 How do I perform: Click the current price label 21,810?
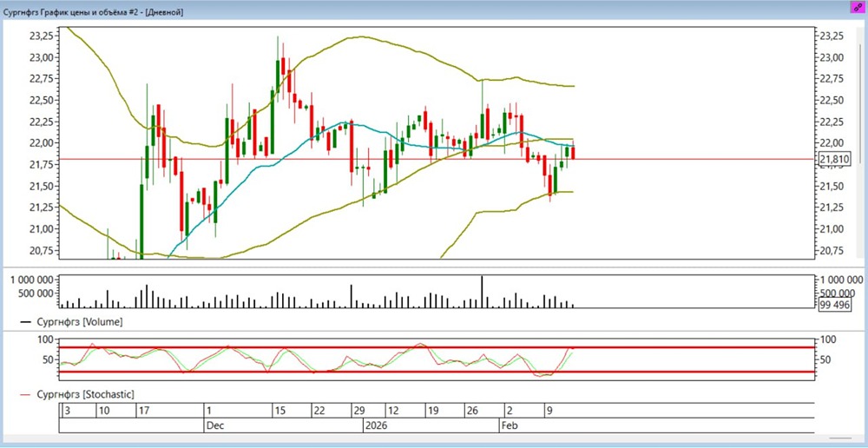click(x=835, y=160)
